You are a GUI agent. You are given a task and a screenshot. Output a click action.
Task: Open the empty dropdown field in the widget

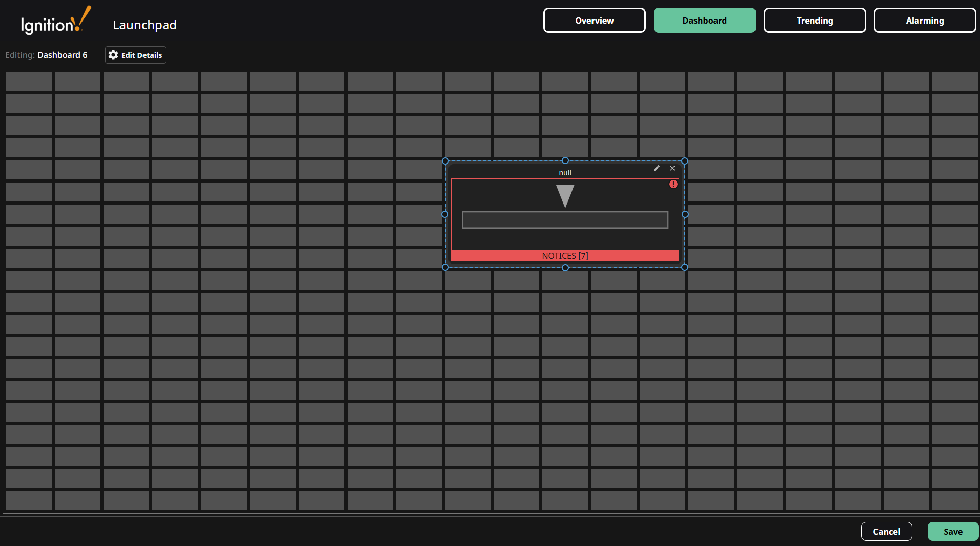pyautogui.click(x=565, y=219)
